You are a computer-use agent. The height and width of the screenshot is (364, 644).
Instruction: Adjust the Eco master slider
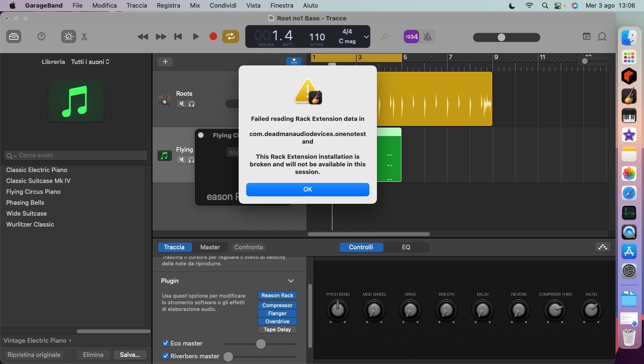(x=260, y=344)
